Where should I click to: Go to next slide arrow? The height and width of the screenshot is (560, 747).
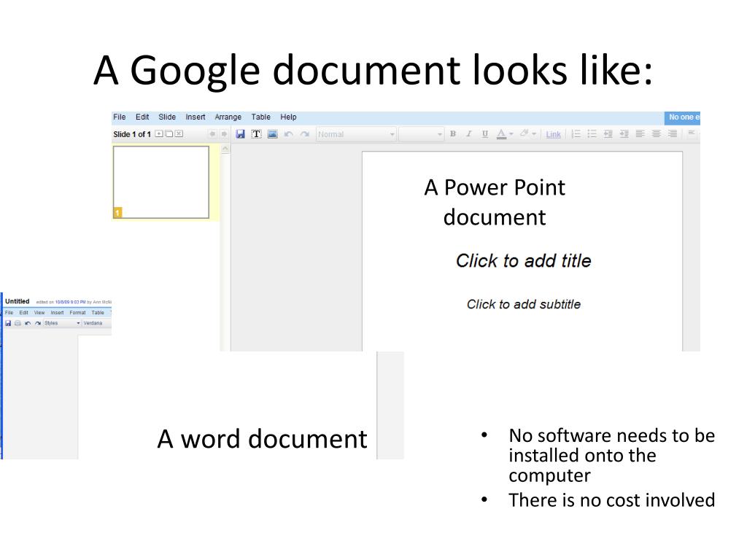[224, 134]
